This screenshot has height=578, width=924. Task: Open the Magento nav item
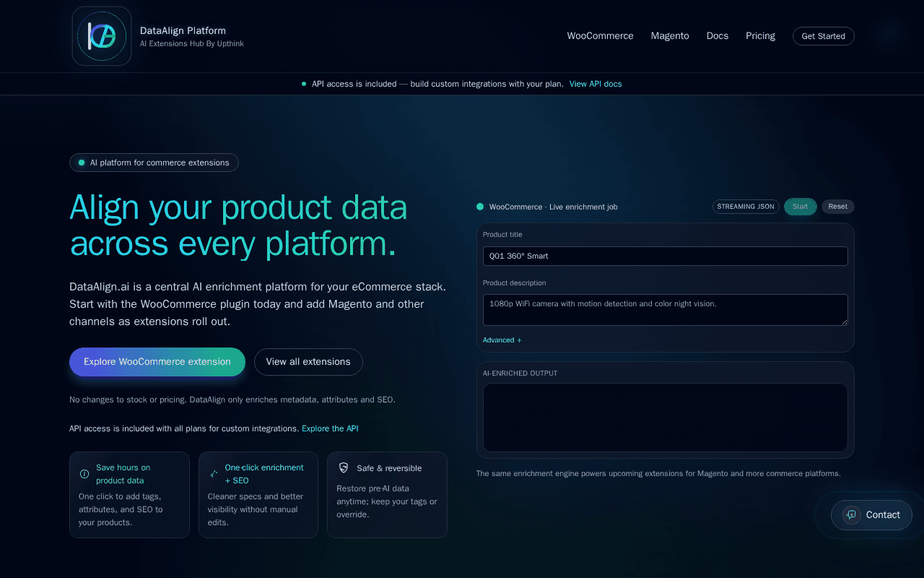[670, 35]
